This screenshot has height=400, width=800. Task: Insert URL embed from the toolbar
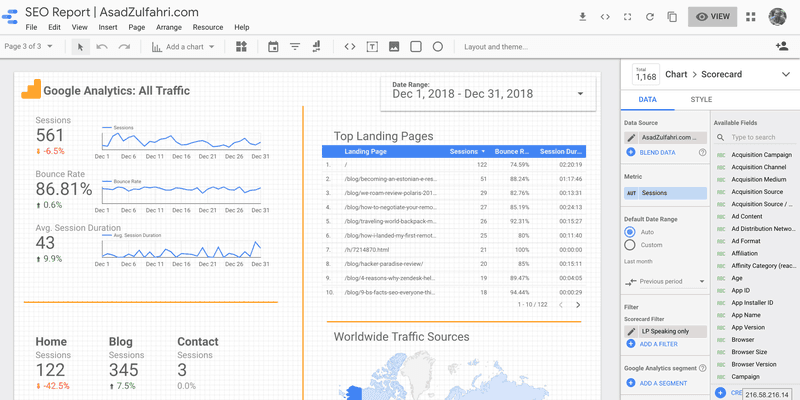[349, 47]
